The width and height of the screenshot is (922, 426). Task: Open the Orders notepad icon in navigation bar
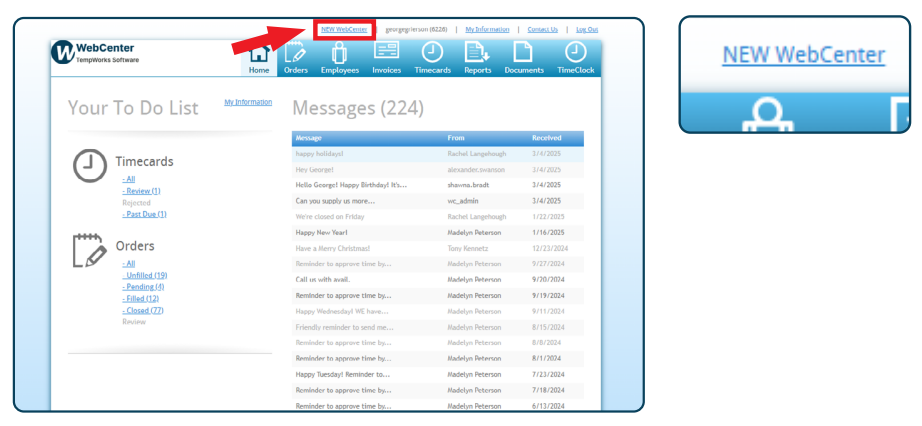[295, 52]
